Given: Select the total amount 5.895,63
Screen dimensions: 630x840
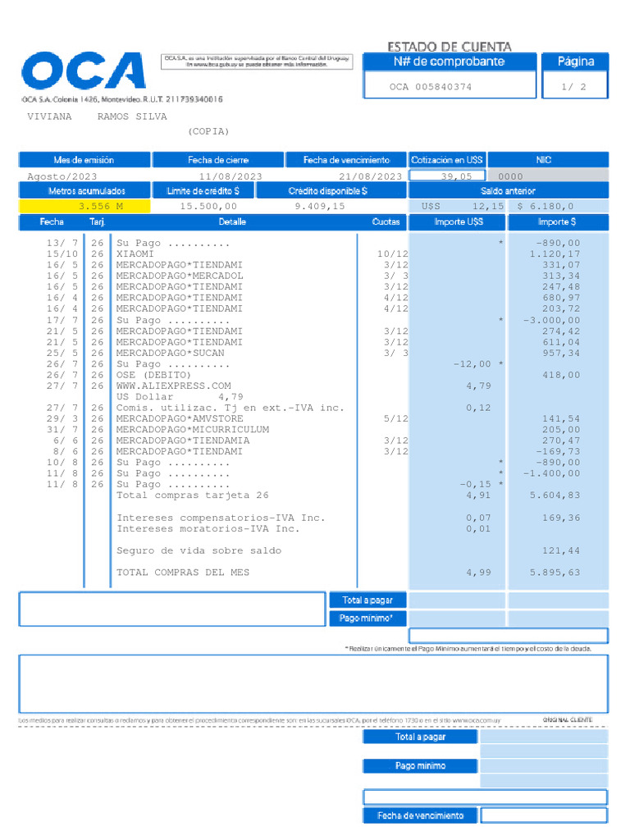Looking at the screenshot, I should [555, 573].
